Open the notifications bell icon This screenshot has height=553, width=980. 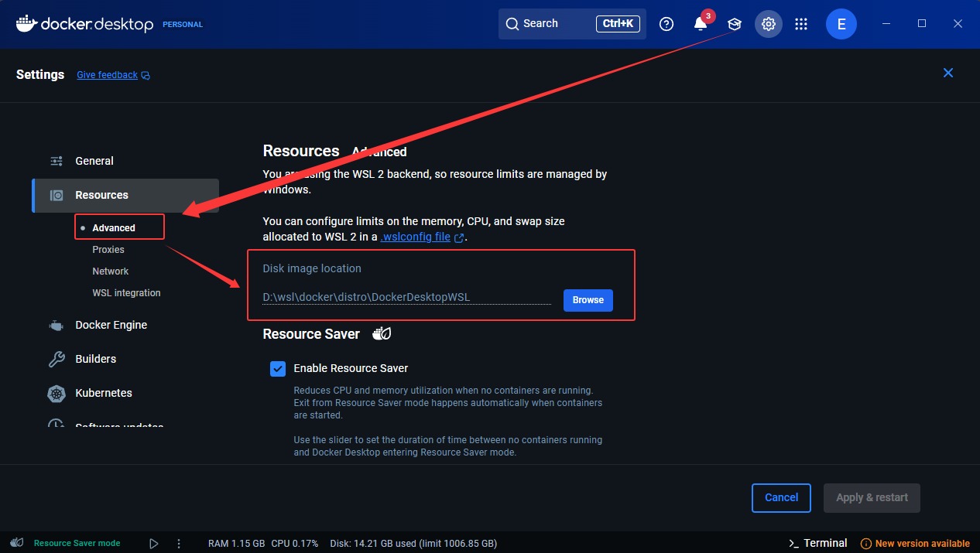pyautogui.click(x=700, y=24)
